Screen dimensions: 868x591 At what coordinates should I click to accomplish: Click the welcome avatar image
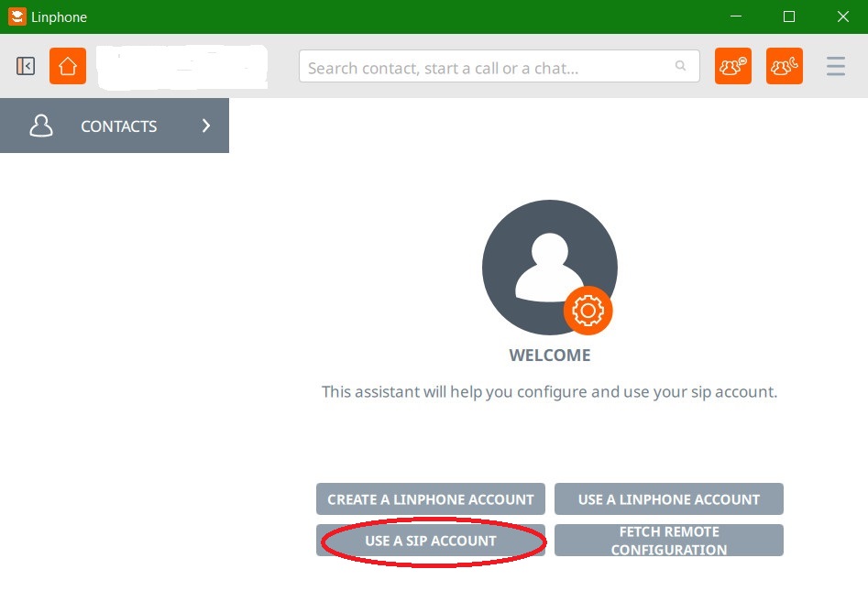pos(550,268)
